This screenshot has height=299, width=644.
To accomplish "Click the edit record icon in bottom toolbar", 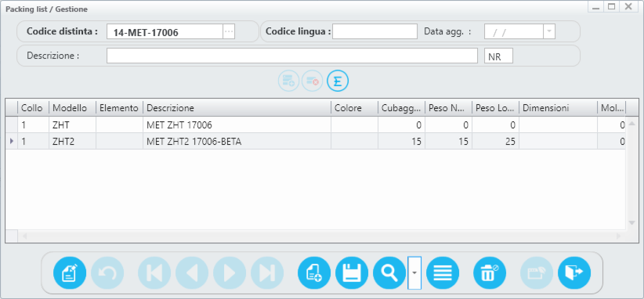I will point(70,272).
